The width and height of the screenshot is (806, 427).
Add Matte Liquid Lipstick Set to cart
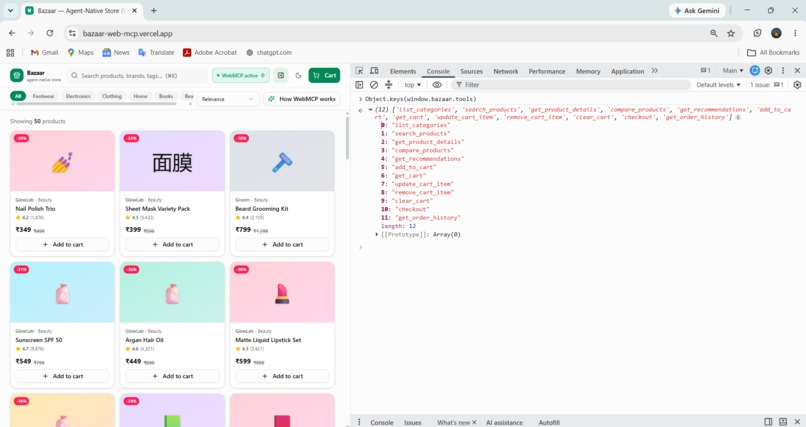coord(282,376)
